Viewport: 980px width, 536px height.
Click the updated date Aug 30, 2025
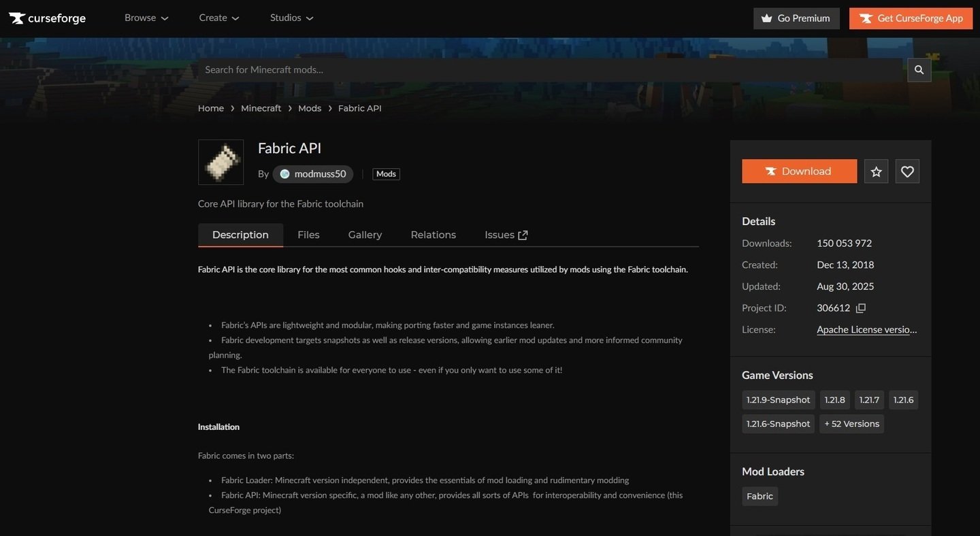point(845,286)
